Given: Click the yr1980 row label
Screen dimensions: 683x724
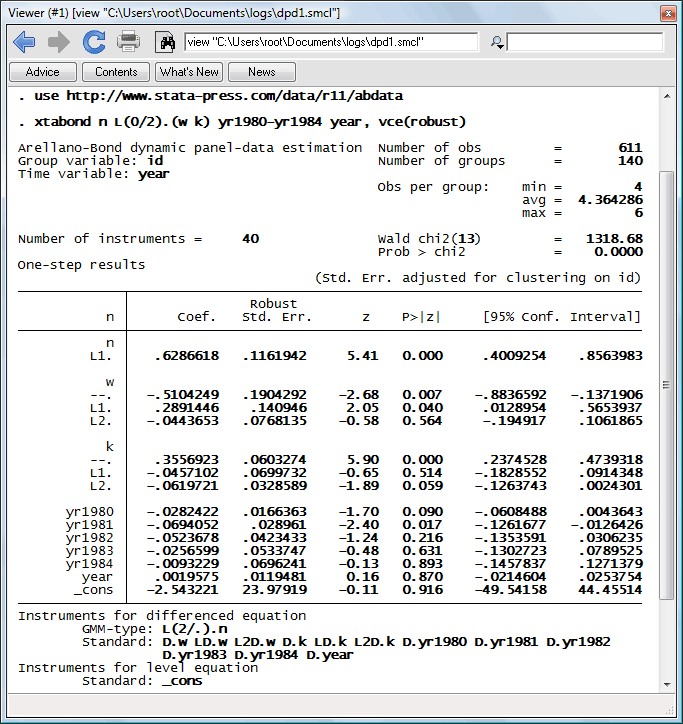Looking at the screenshot, I should pyautogui.click(x=90, y=512).
